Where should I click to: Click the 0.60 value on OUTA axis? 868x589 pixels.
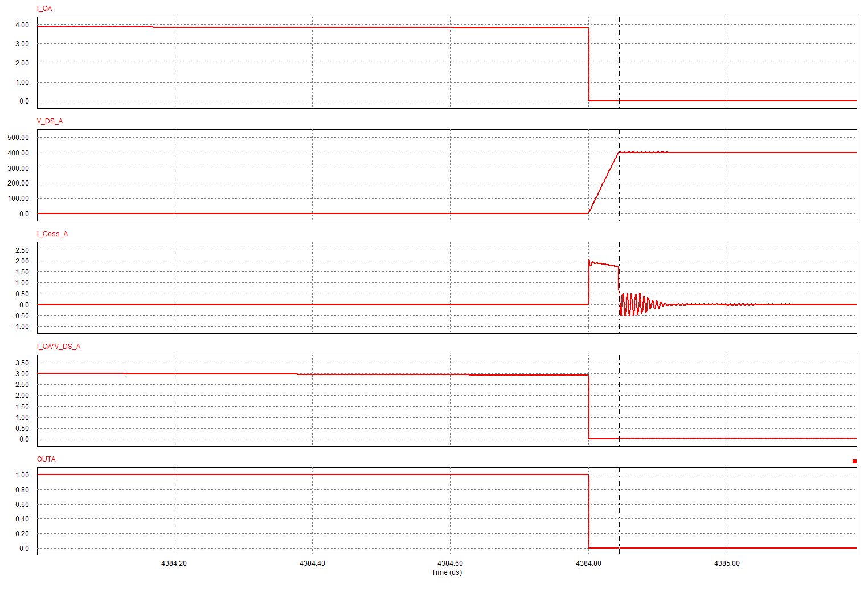(x=22, y=505)
